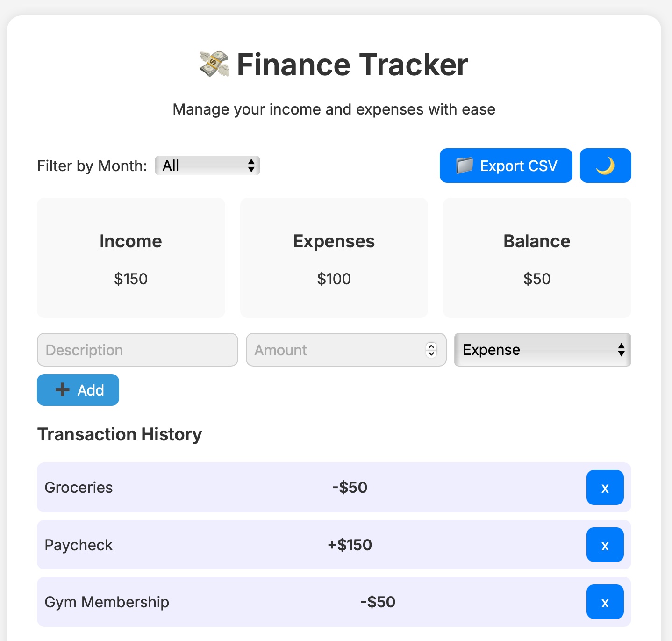Click inside the Description input field
672x641 pixels.
137,350
